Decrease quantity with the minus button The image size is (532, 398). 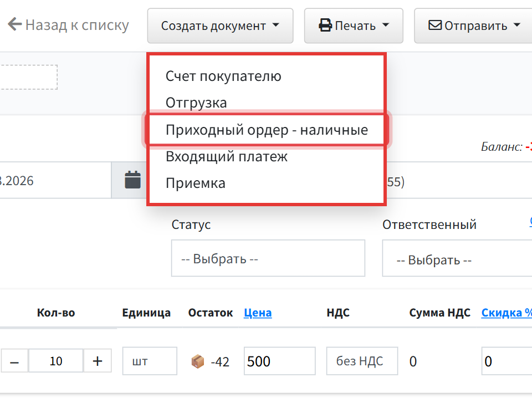(14, 361)
